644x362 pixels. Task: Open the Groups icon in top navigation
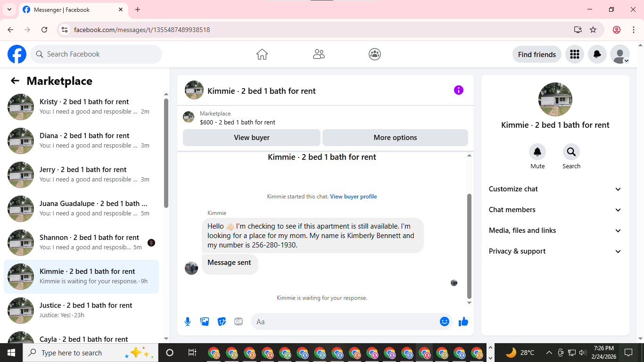(375, 54)
